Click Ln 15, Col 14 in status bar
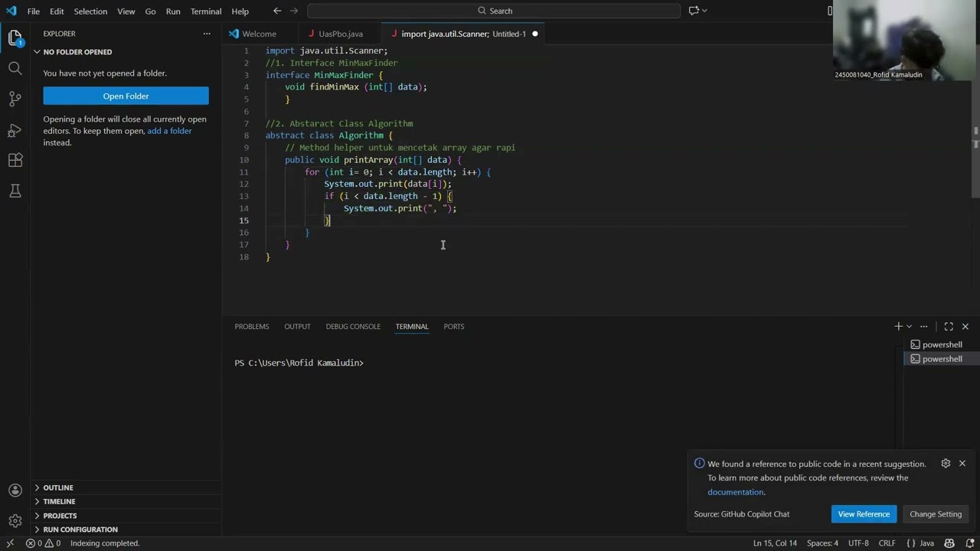This screenshot has height=551, width=980. pos(775,543)
